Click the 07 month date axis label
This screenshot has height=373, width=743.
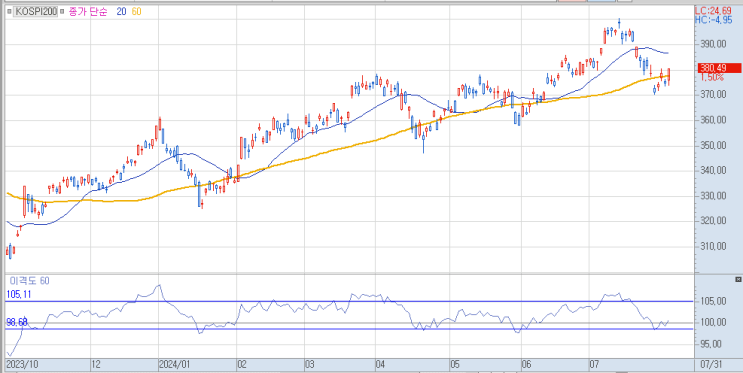pos(595,365)
